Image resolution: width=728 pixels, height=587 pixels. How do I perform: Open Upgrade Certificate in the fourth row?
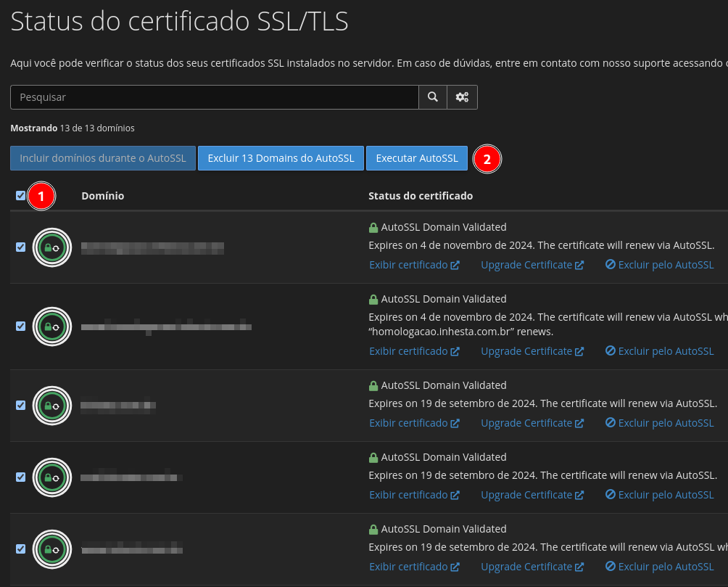(532, 495)
